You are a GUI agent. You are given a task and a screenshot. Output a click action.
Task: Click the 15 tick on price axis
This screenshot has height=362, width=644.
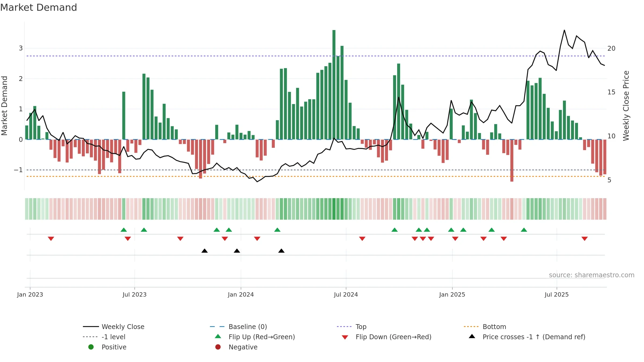click(x=611, y=92)
